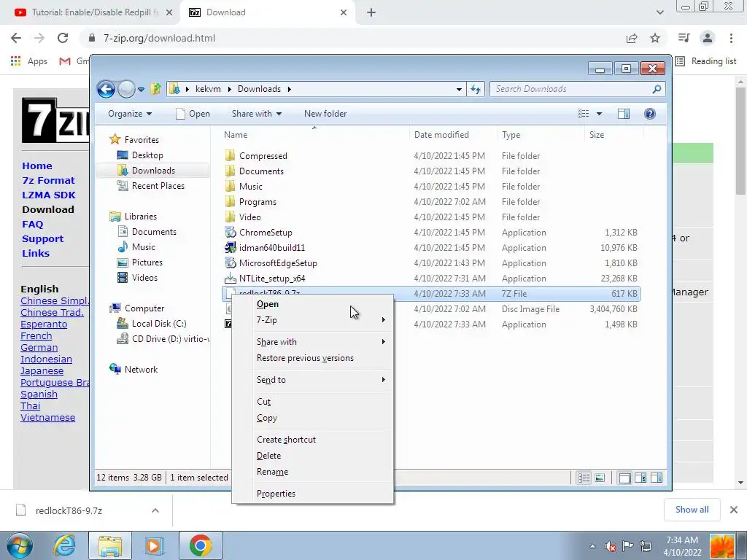Click New folder in Explorer toolbar
The height and width of the screenshot is (560, 747).
(325, 114)
